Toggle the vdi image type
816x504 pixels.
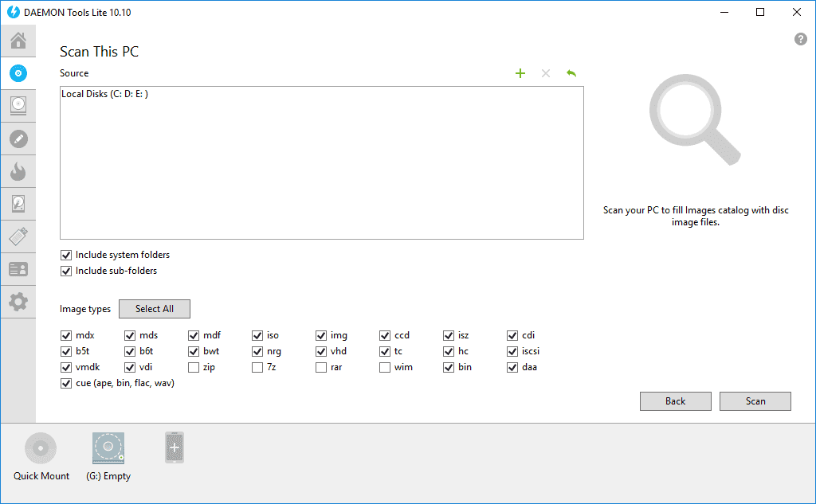(130, 368)
